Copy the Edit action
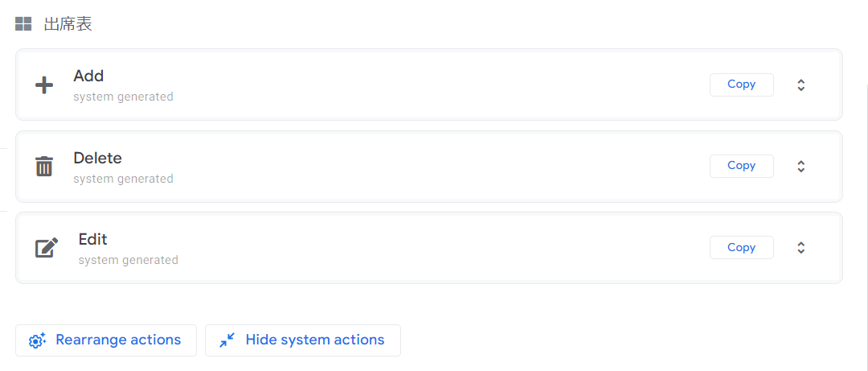Image resolution: width=868 pixels, height=371 pixels. (x=741, y=248)
